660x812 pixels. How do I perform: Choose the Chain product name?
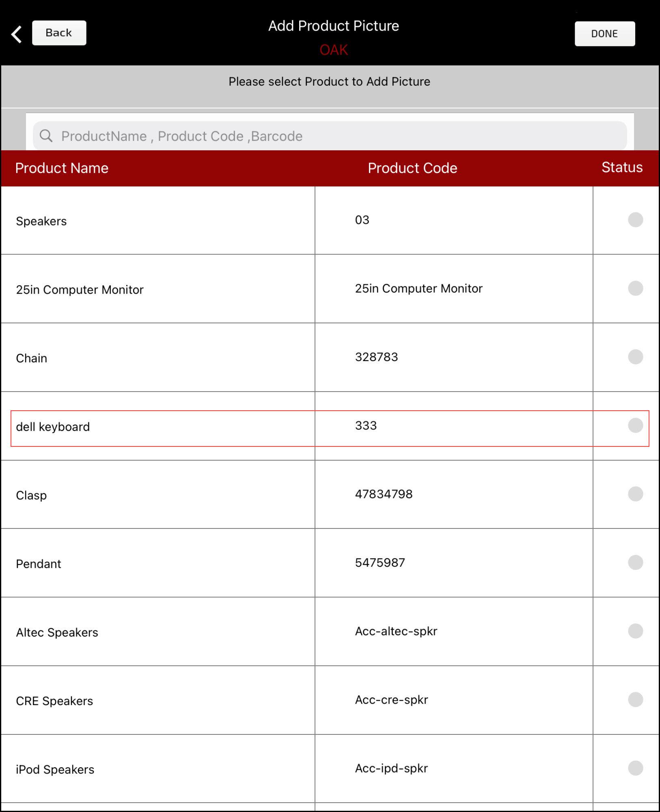(x=32, y=358)
